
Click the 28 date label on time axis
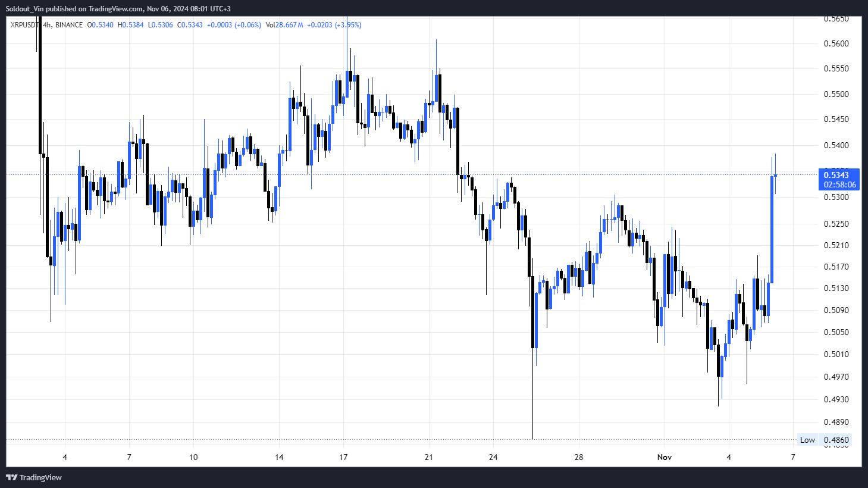[x=579, y=457]
